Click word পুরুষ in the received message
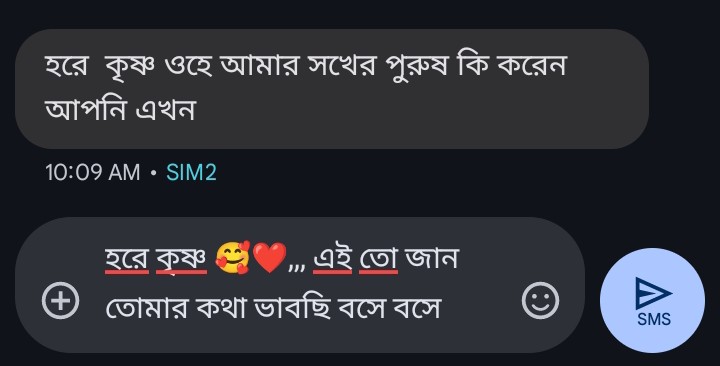The height and width of the screenshot is (366, 720). click(418, 66)
